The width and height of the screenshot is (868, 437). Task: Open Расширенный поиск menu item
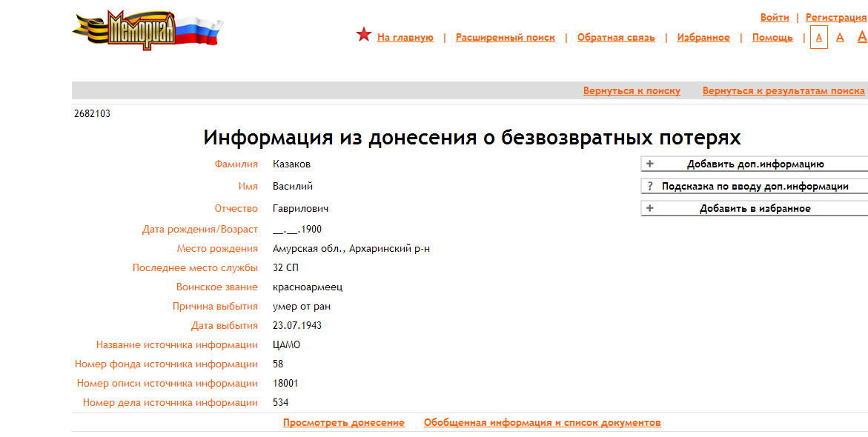(505, 38)
